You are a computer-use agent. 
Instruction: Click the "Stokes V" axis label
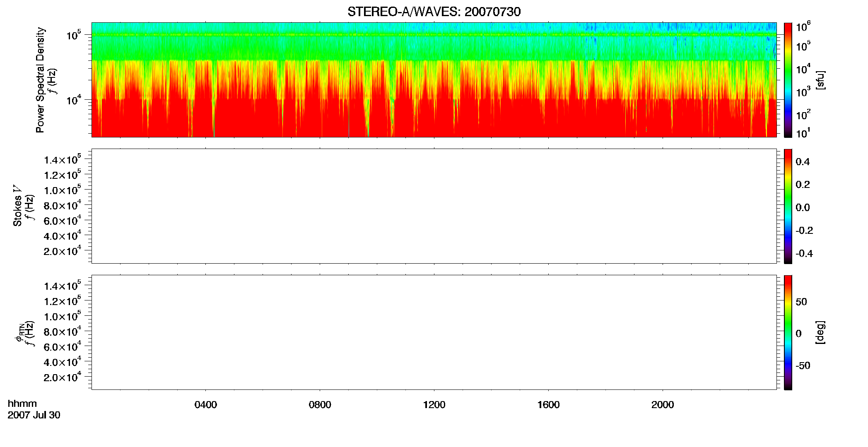coord(18,206)
